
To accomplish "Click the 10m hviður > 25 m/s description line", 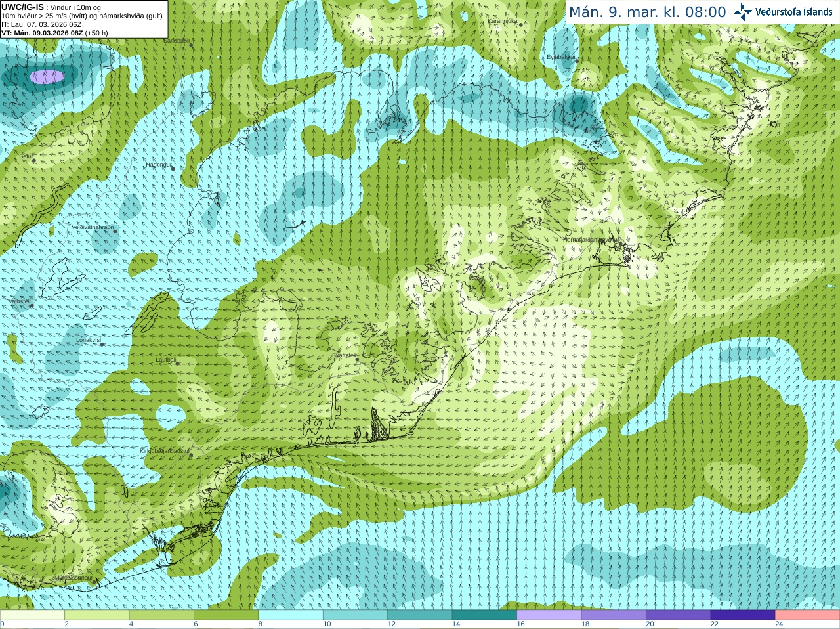I will [x=82, y=16].
